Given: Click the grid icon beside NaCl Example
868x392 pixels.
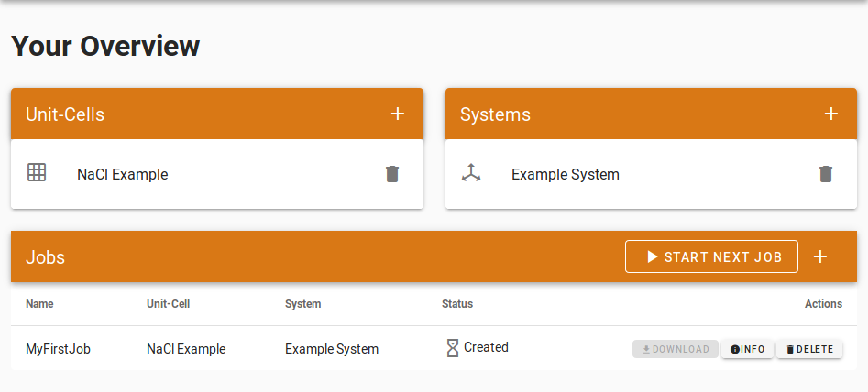Looking at the screenshot, I should [x=37, y=172].
